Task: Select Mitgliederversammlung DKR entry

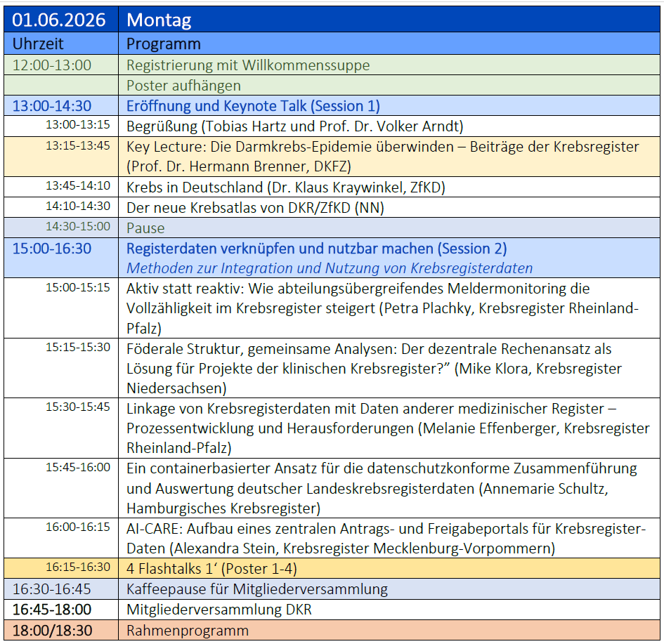Action: [x=219, y=610]
